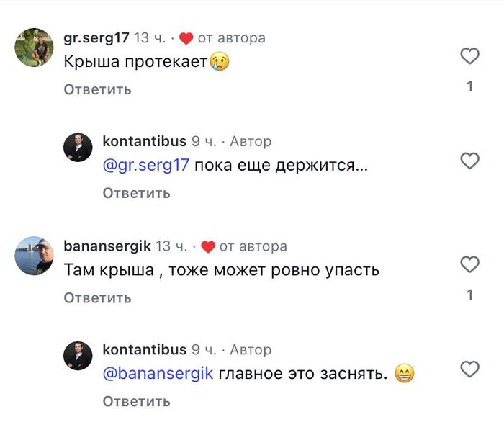504x435 pixels.
Task: Like the reply 'главное это заснять'
Action: click(469, 369)
